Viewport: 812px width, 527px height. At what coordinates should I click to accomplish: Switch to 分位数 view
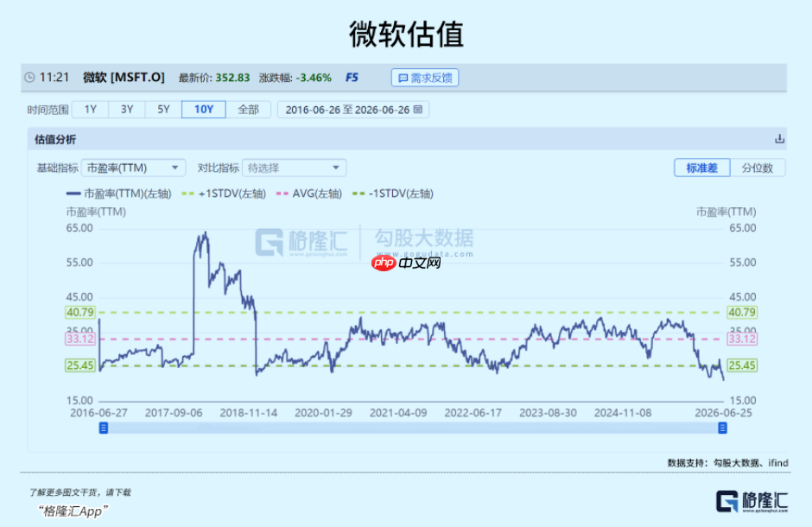pos(757,168)
